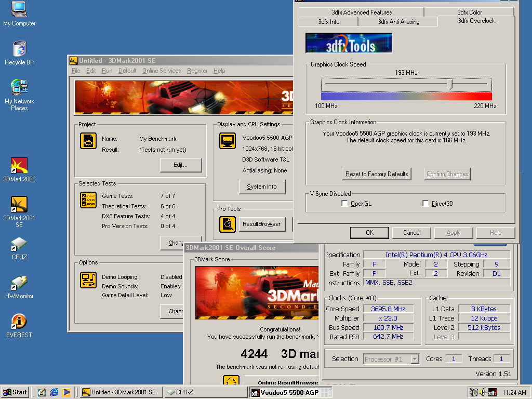
Task: Click the Specification Intel Pentium 4 field
Action: click(x=436, y=255)
